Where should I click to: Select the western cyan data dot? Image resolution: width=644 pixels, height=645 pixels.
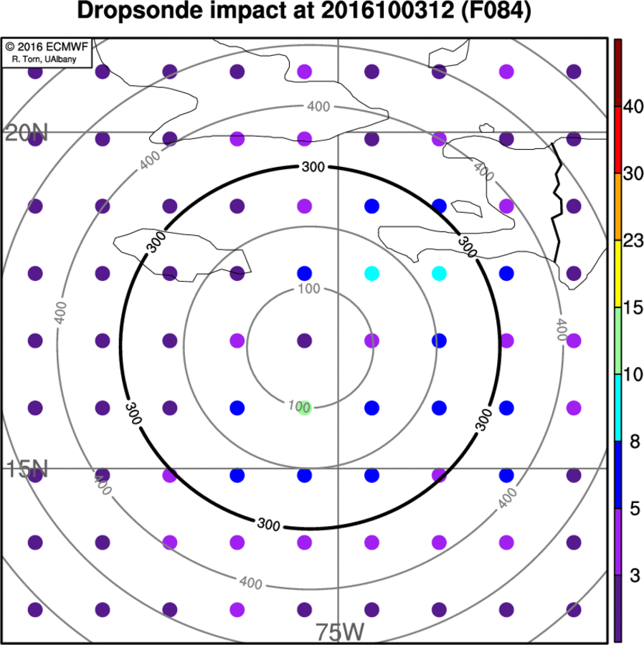tap(371, 274)
